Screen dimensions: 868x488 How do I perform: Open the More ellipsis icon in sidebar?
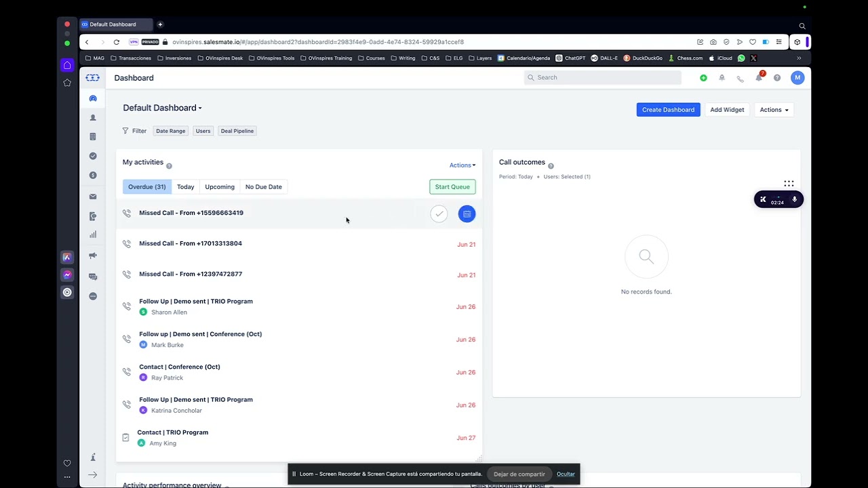(x=93, y=296)
